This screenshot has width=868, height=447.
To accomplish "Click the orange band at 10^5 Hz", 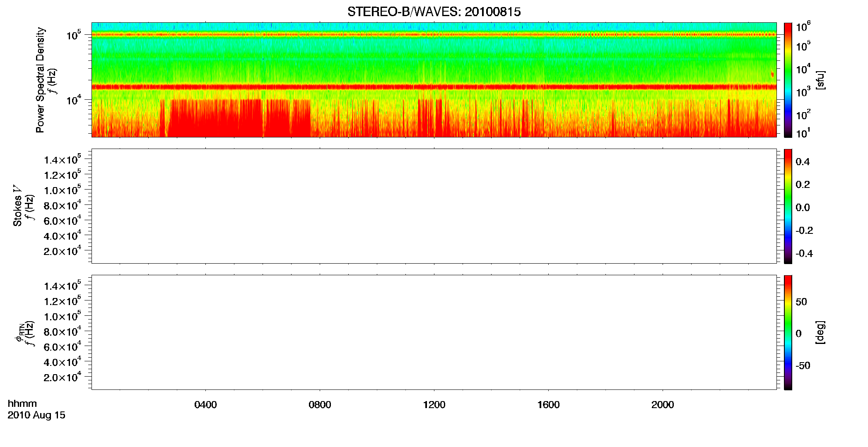I will tap(434, 35).
